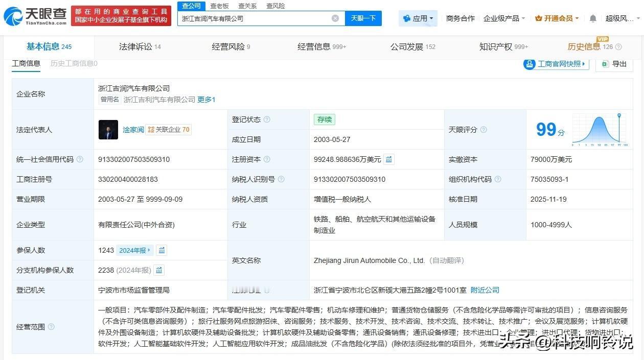Select English name Zhejiang Jirun Automobile Co., Ltd.
Image resolution: width=644 pixels, height=360 pixels.
click(x=370, y=260)
